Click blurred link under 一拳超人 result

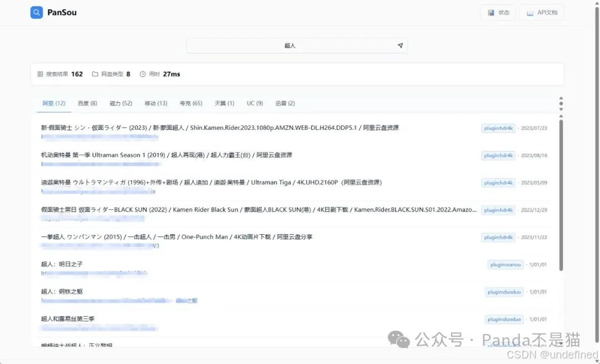click(x=100, y=246)
